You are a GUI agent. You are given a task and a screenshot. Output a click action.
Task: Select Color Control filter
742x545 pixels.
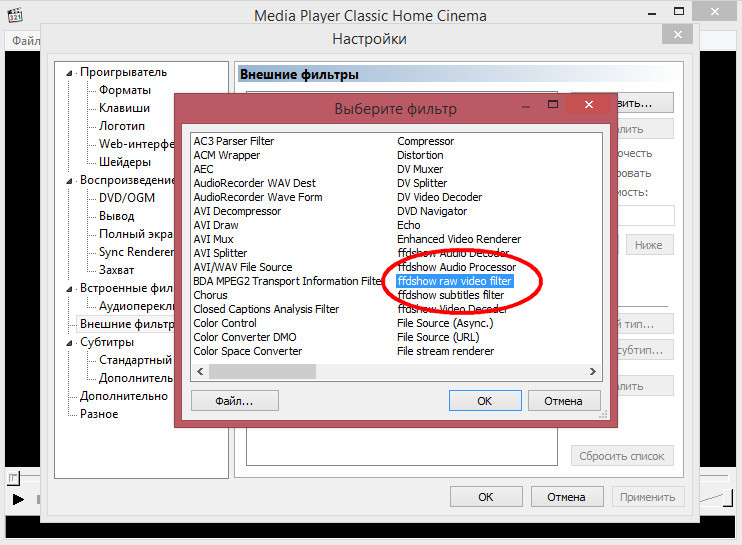click(x=225, y=323)
